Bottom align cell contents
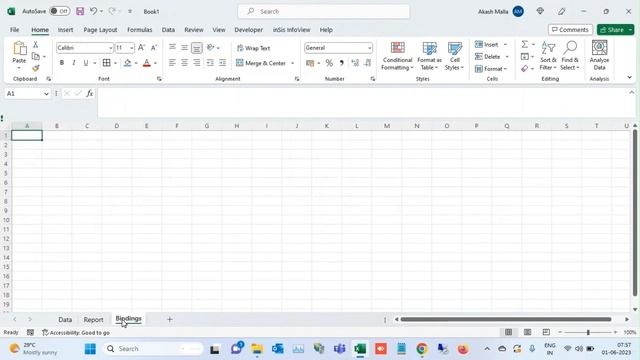Screen dimensions: 640x360 point(197,48)
